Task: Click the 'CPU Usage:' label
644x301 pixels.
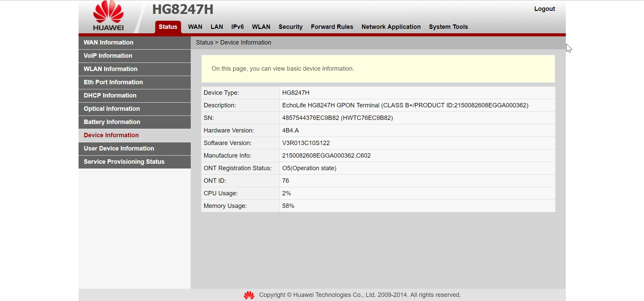Action: (x=221, y=193)
